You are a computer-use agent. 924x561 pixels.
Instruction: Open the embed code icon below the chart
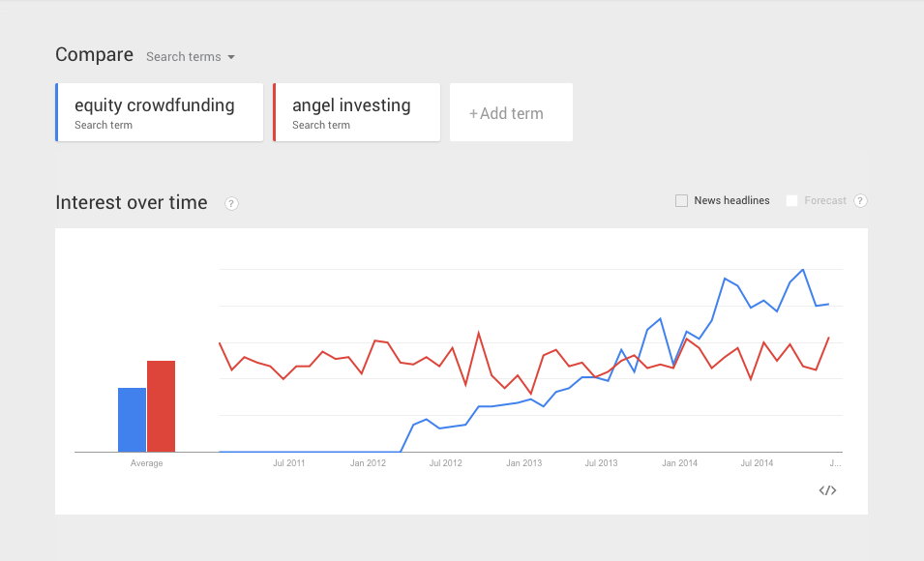(827, 490)
